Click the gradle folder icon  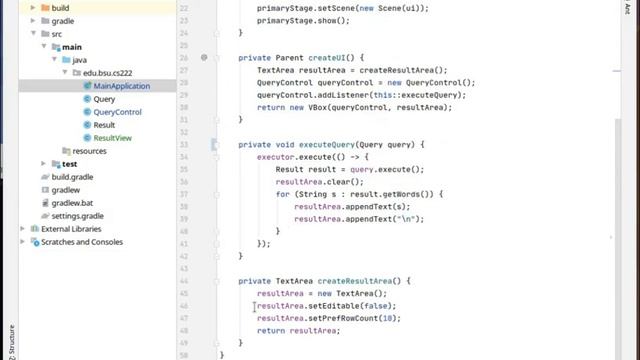click(x=45, y=21)
